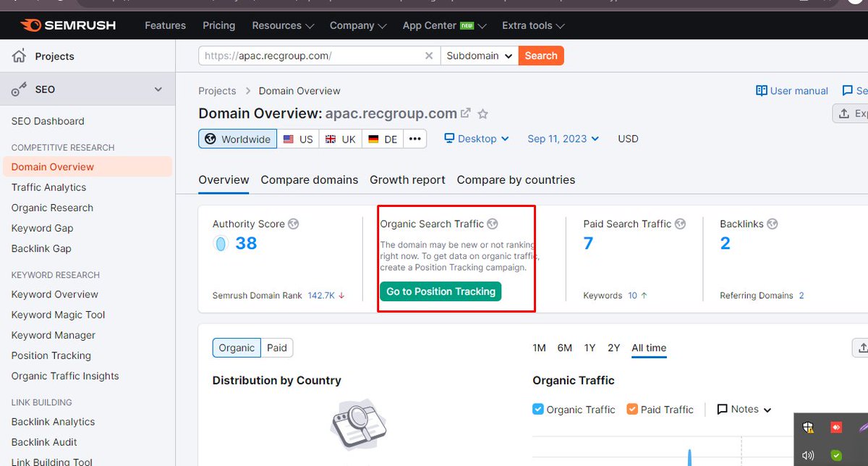
Task: Click Authority Score info globe icon
Action: click(293, 224)
